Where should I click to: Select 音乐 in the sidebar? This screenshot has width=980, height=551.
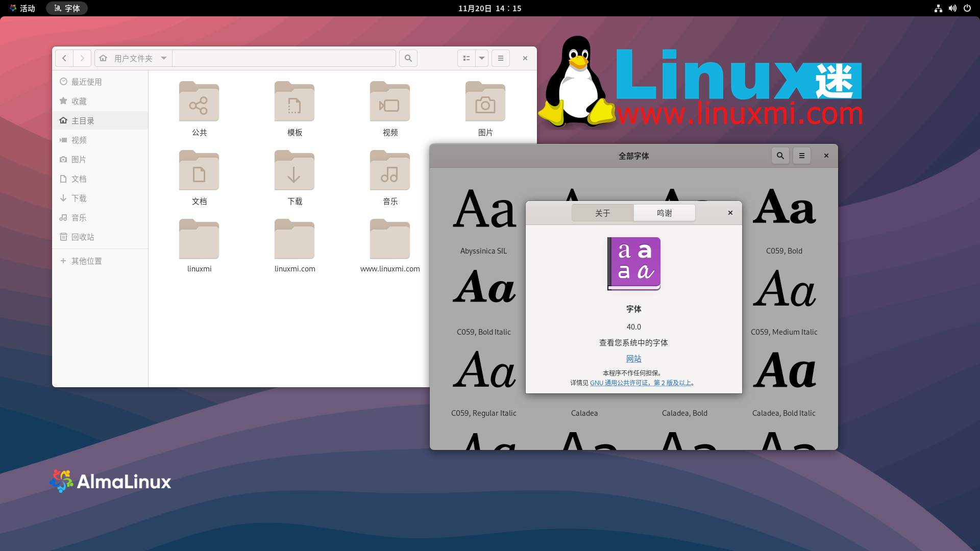100,217
